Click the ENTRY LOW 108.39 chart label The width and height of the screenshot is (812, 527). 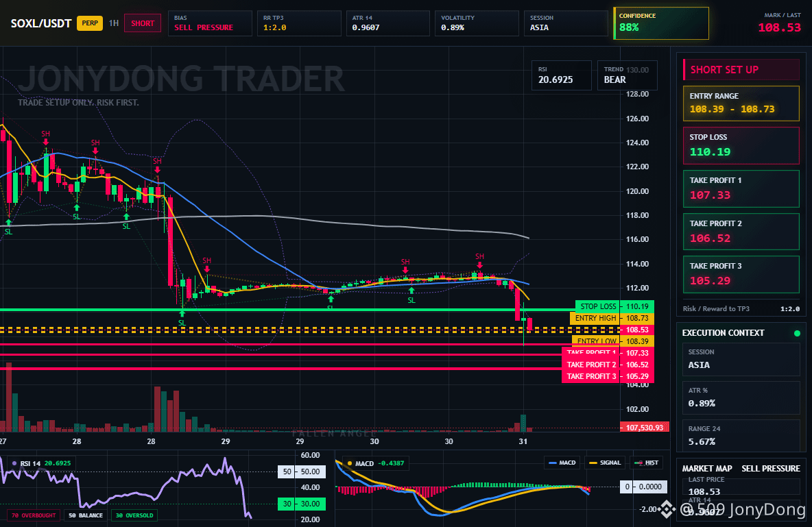(613, 341)
